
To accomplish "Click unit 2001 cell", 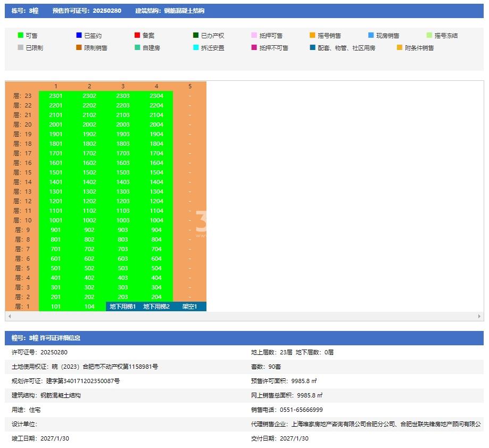I will click(x=55, y=125).
